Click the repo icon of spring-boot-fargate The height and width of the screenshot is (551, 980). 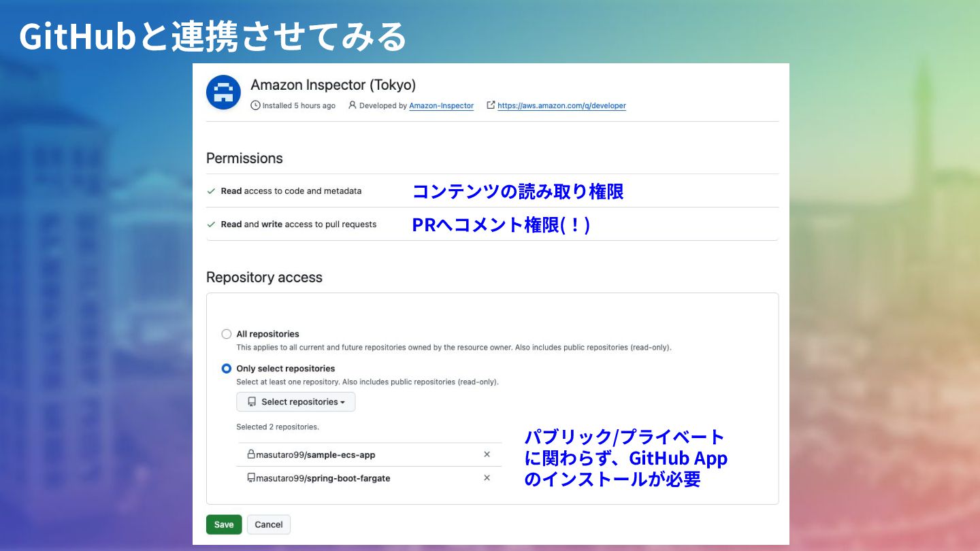click(x=251, y=478)
